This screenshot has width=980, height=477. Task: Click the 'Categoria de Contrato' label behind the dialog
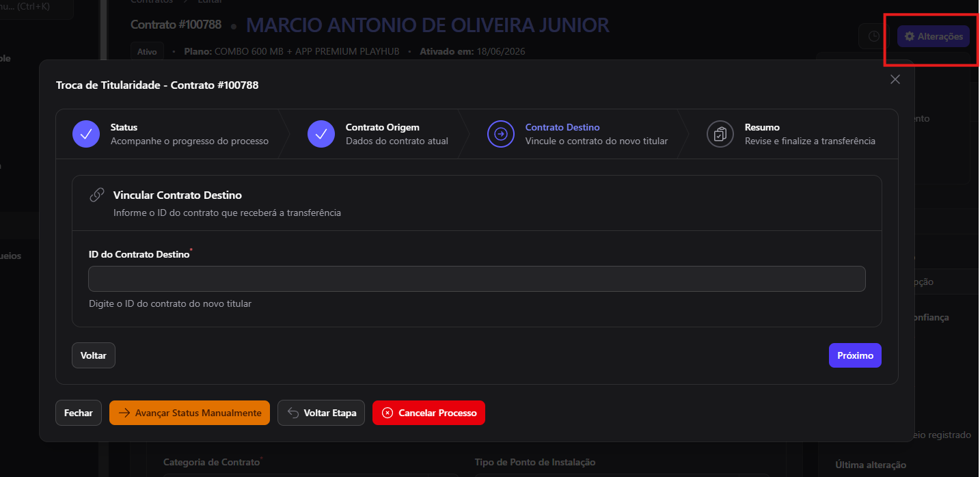coord(212,462)
